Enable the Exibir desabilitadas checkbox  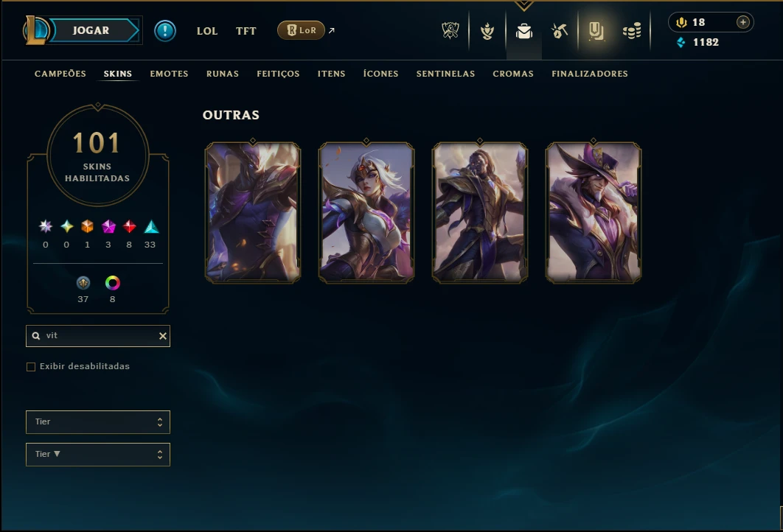[x=31, y=367]
